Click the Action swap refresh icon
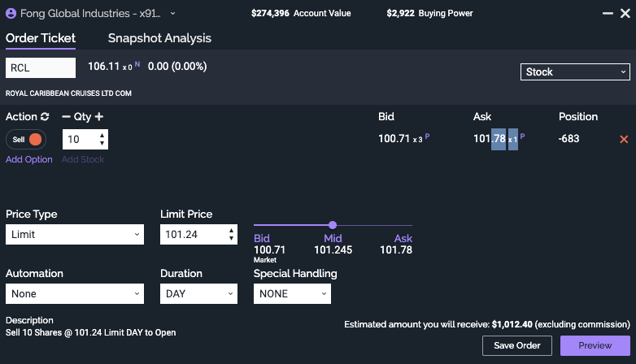636x364 pixels. pyautogui.click(x=45, y=117)
